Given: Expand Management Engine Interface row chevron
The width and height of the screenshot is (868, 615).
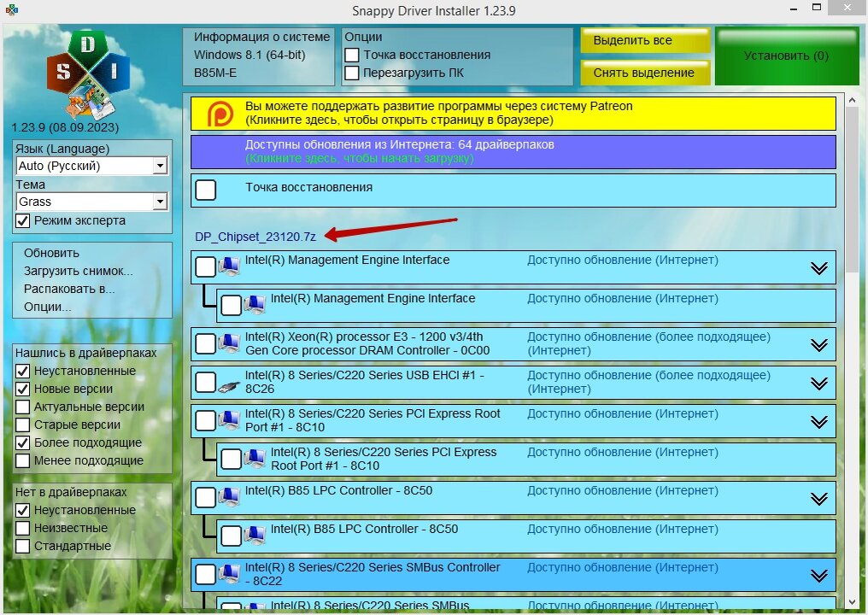Looking at the screenshot, I should coord(819,268).
